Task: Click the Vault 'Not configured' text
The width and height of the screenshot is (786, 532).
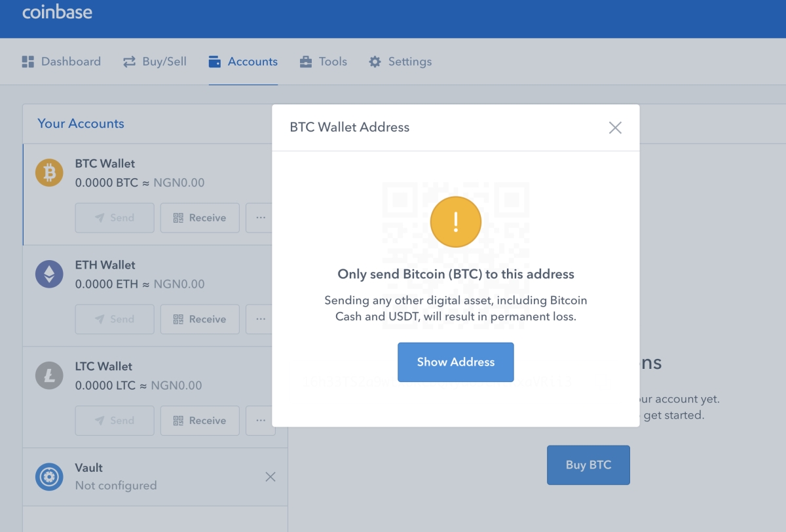Action: tap(116, 485)
